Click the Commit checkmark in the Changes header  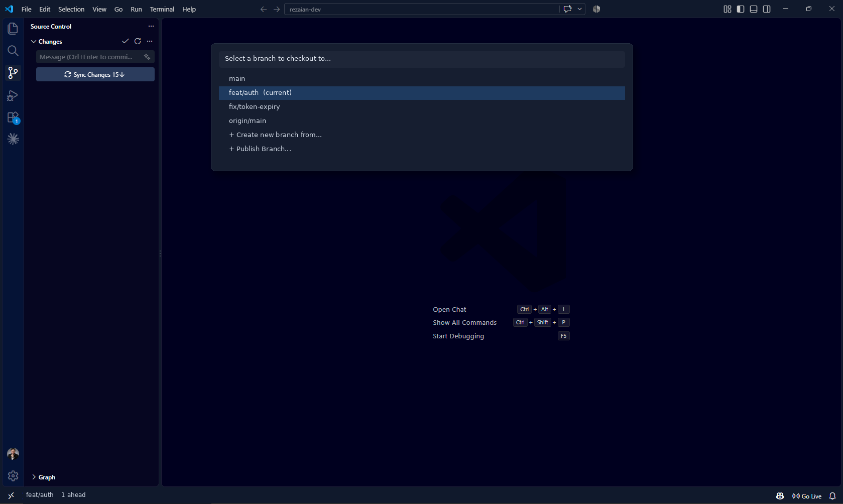[x=126, y=41]
